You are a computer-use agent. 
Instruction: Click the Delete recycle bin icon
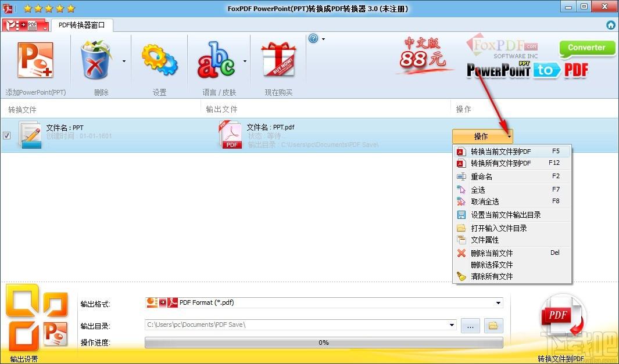[95, 60]
